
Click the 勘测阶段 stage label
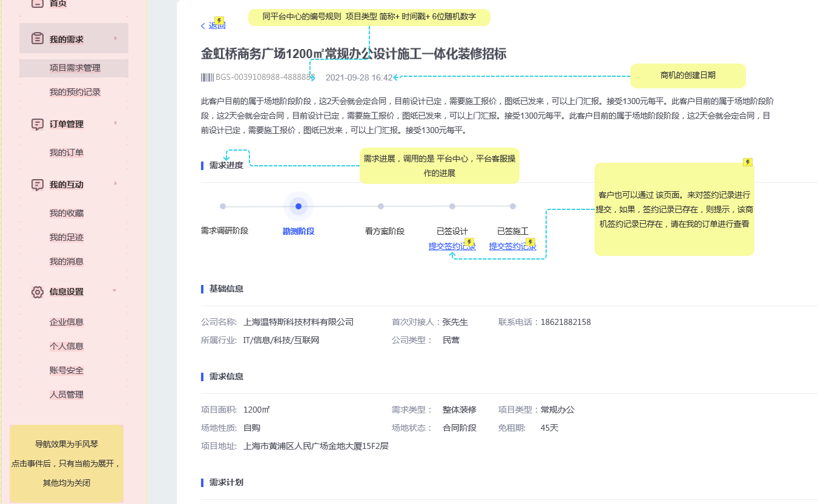(299, 231)
